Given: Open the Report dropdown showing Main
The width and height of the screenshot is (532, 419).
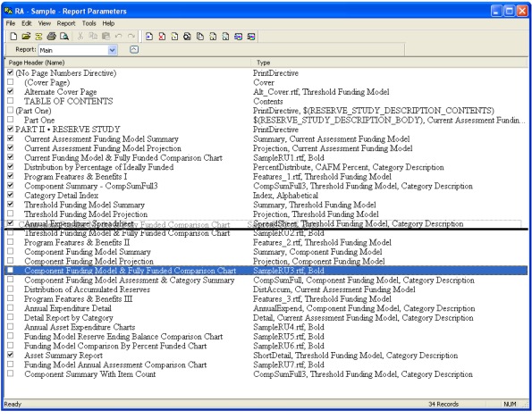Looking at the screenshot, I should [x=78, y=50].
